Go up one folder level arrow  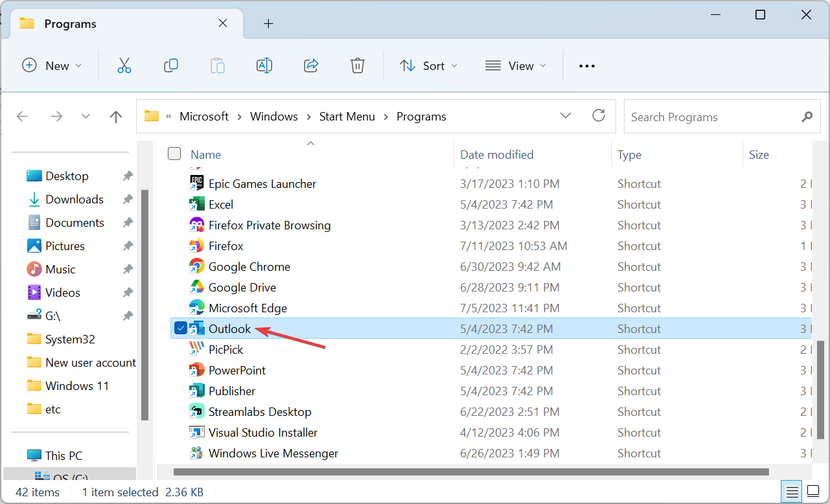tap(116, 117)
